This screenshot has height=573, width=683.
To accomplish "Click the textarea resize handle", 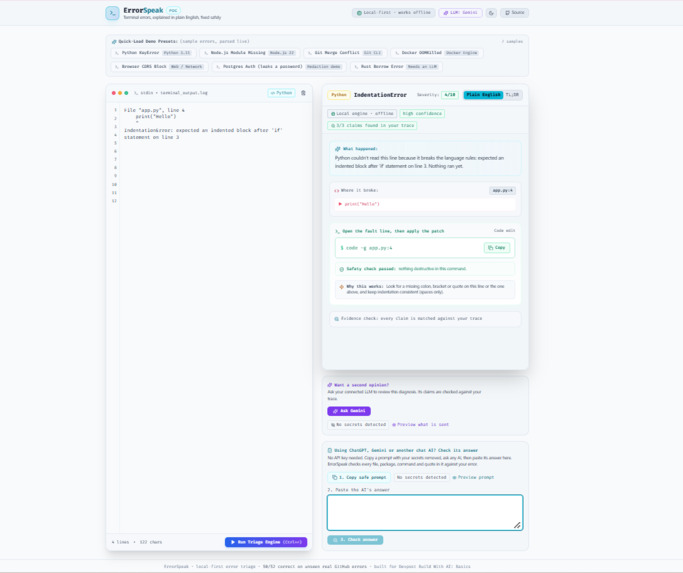I will point(517,525).
